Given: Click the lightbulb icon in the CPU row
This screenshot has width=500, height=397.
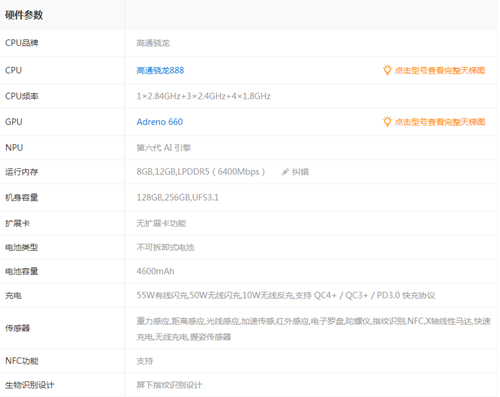Looking at the screenshot, I should point(387,70).
